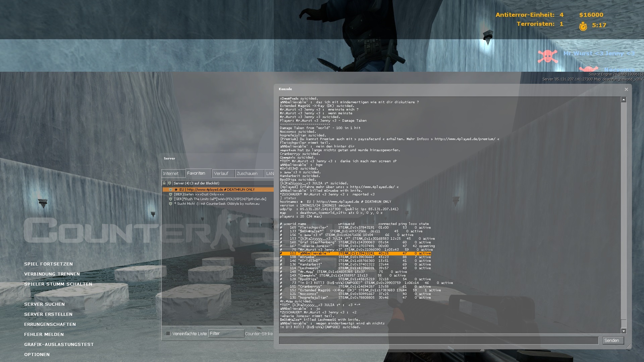Open Server suchen
The image size is (644, 362).
click(x=44, y=304)
